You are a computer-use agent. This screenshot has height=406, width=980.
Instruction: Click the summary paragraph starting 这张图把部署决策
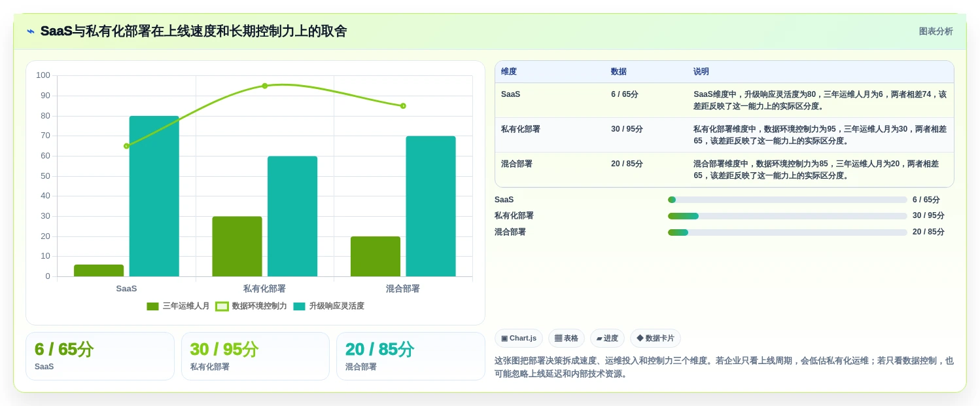724,367
